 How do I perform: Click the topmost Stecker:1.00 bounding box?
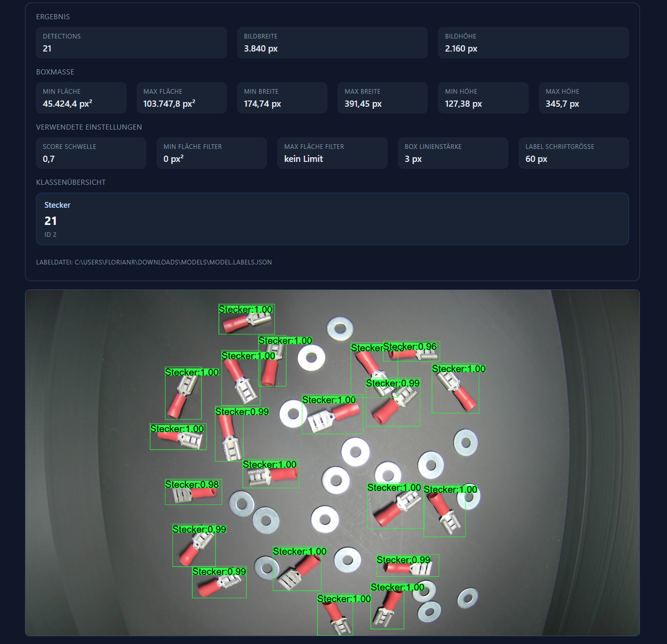coord(246,319)
